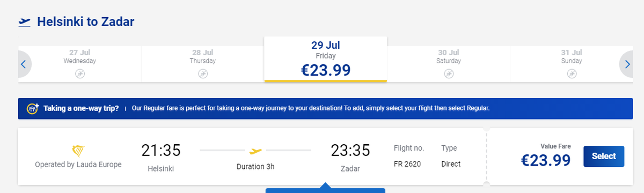Click flight number FR 2620
The height and width of the screenshot is (193, 644).
(x=407, y=164)
